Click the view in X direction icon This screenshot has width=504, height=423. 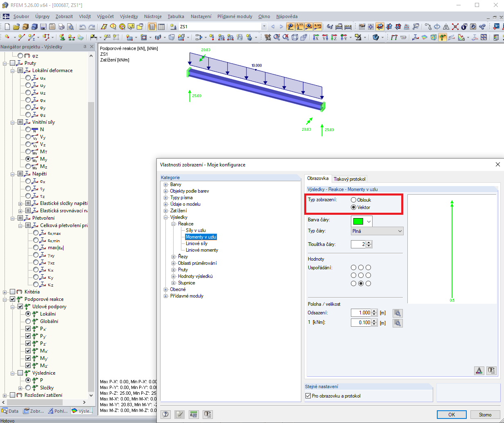coord(316,37)
